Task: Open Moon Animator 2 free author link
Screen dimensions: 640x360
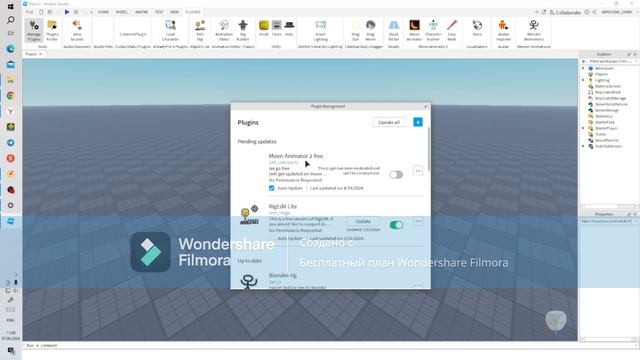Action: [284, 162]
